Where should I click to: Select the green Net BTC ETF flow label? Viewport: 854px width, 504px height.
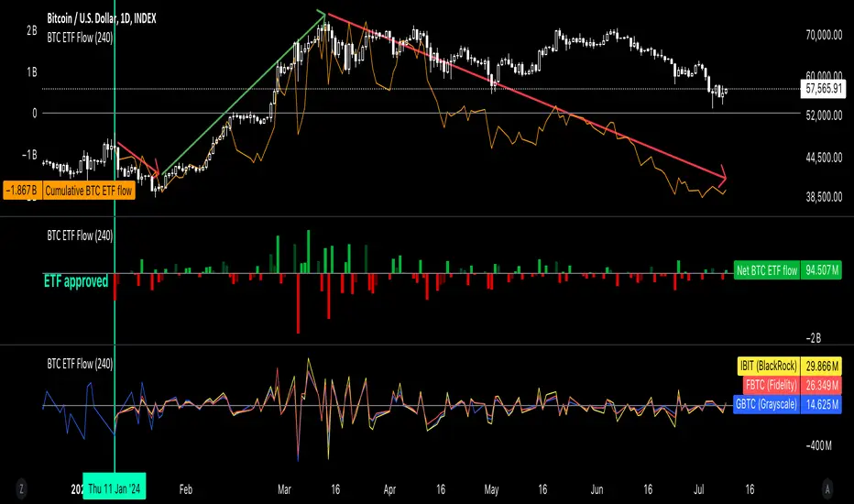[x=767, y=269]
